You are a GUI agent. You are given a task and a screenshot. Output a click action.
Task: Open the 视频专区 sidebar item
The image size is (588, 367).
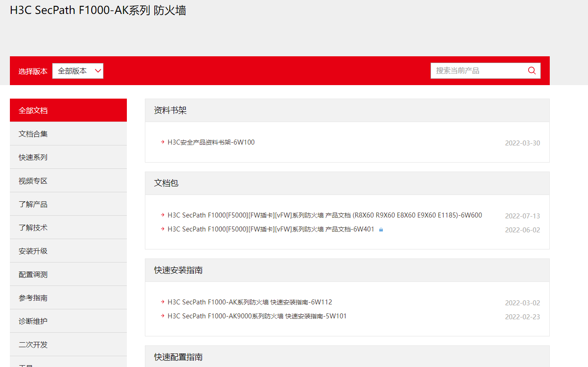tap(68, 181)
